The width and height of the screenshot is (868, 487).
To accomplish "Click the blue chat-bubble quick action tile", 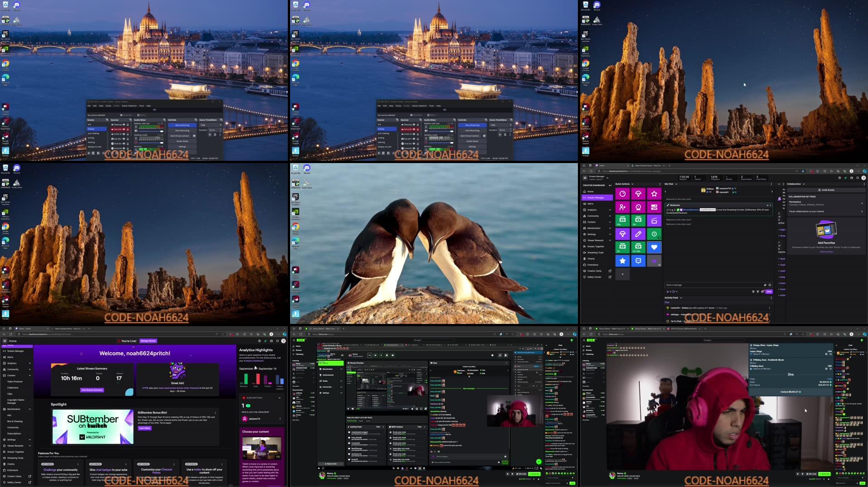I will 638,261.
